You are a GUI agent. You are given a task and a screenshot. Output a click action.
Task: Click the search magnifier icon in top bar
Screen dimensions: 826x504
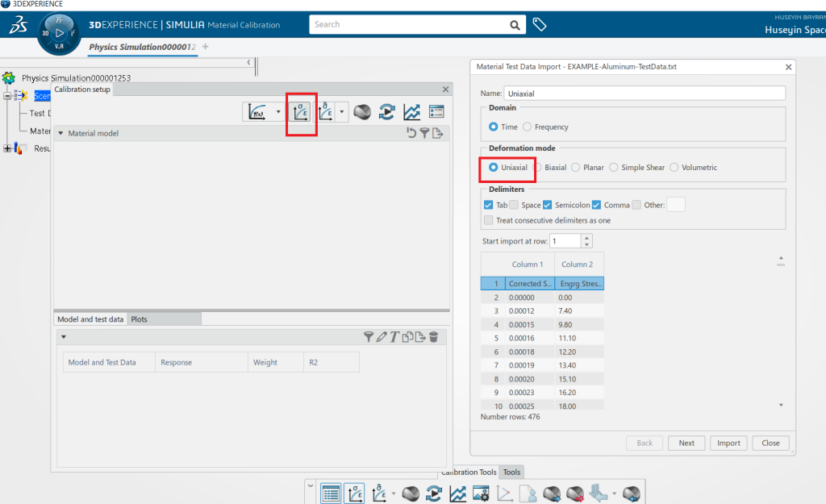[515, 25]
